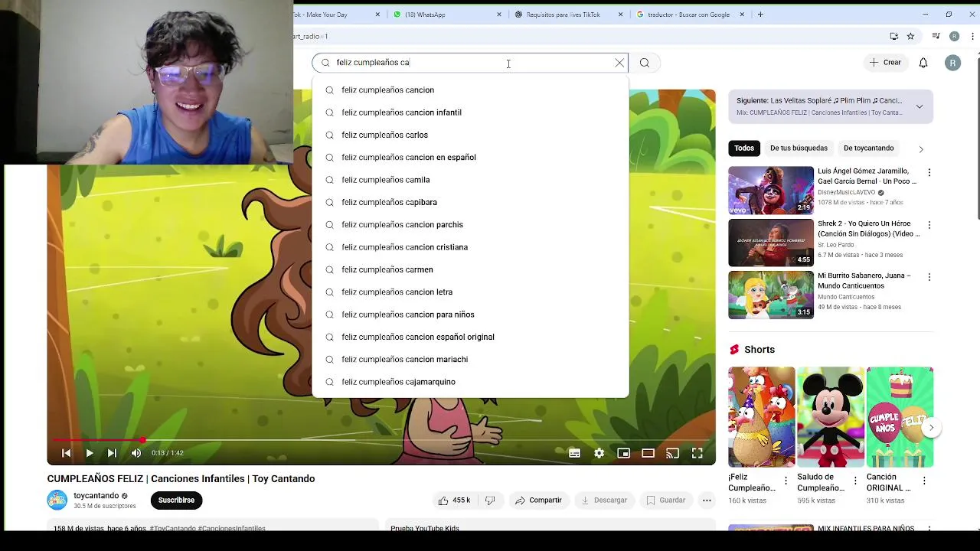Play the video
Image resolution: width=980 pixels, height=551 pixels.
pos(89,453)
